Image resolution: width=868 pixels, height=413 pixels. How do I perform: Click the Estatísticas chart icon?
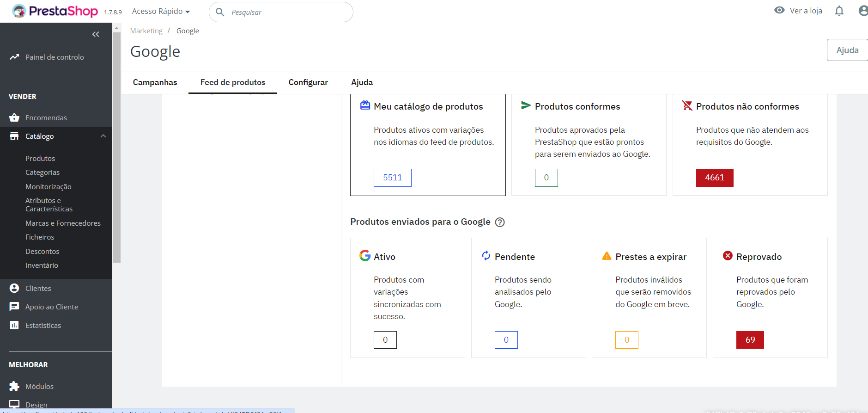pos(14,325)
